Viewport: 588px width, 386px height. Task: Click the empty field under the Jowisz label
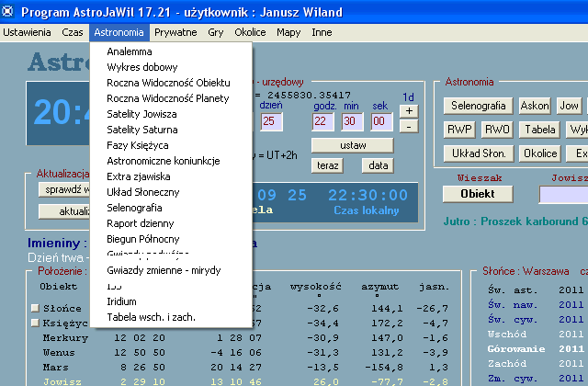click(563, 195)
